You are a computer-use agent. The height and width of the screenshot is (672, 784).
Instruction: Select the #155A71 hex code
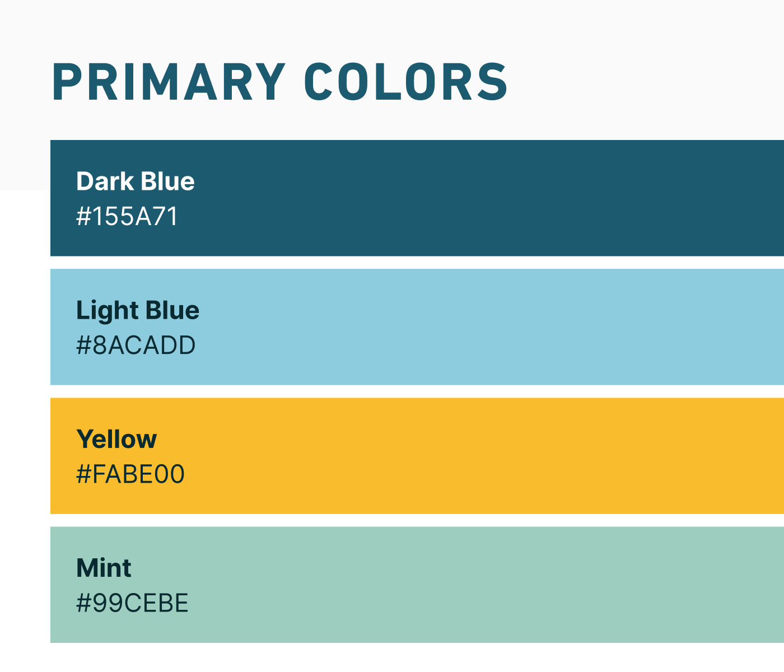[x=127, y=217]
